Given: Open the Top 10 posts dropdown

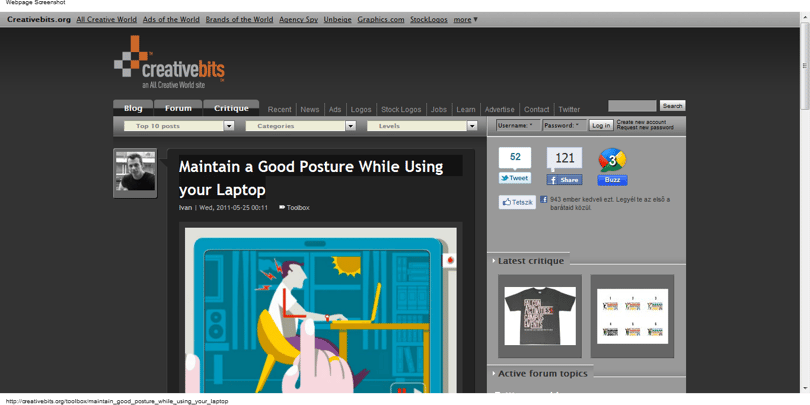Looking at the screenshot, I should coord(179,126).
